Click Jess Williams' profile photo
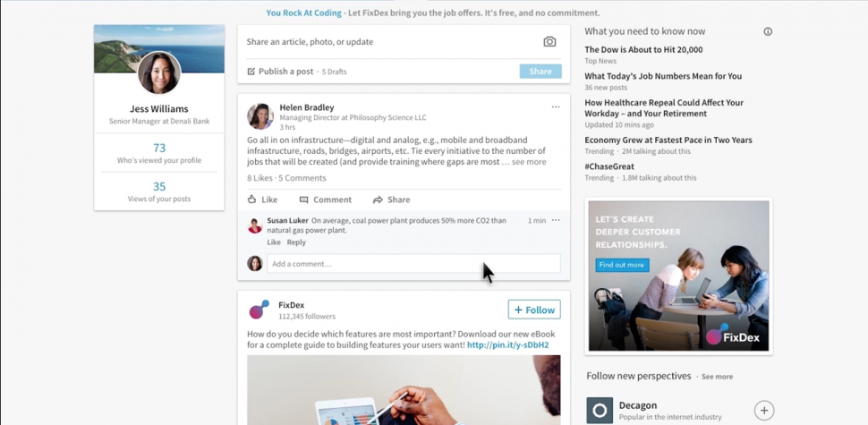868x425 pixels. [x=159, y=73]
